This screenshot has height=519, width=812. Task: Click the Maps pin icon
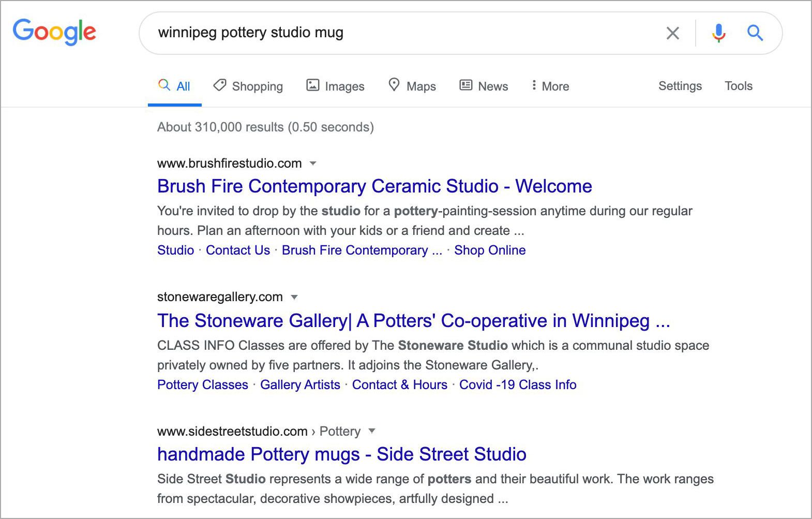(x=394, y=84)
